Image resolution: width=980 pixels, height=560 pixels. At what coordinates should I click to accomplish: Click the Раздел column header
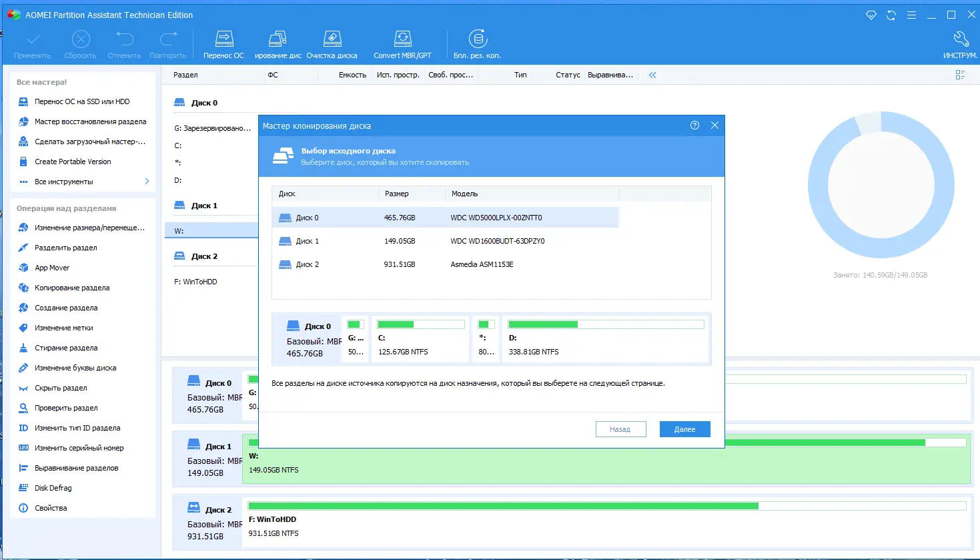(185, 75)
